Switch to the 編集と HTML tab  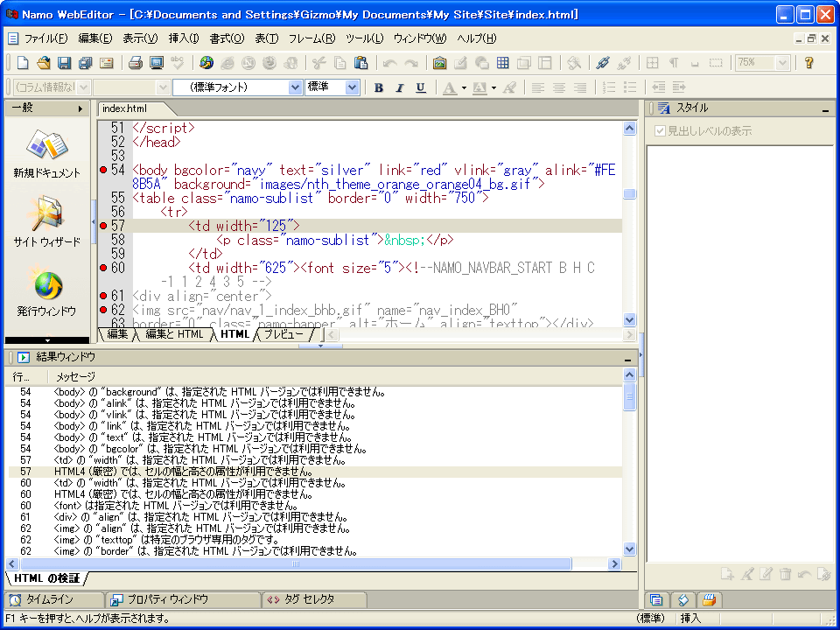(x=174, y=334)
